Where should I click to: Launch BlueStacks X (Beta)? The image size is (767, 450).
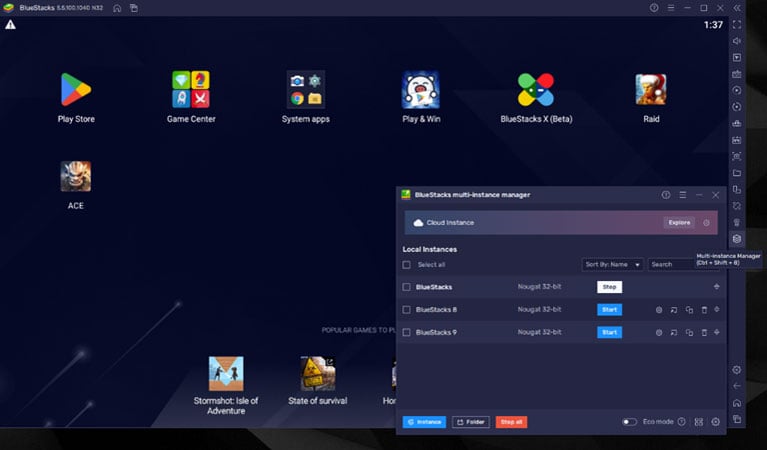click(536, 90)
